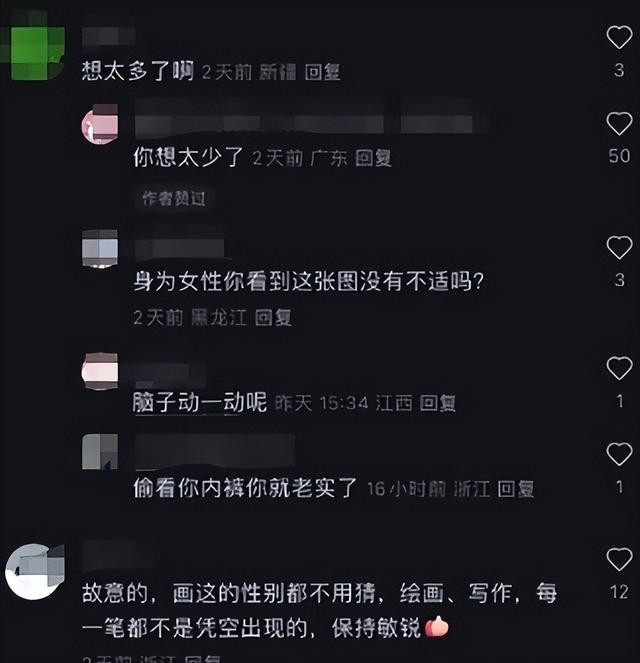This screenshot has width=640, height=663.
Task: Reply to 你想太少了 from 广东
Action: click(373, 158)
